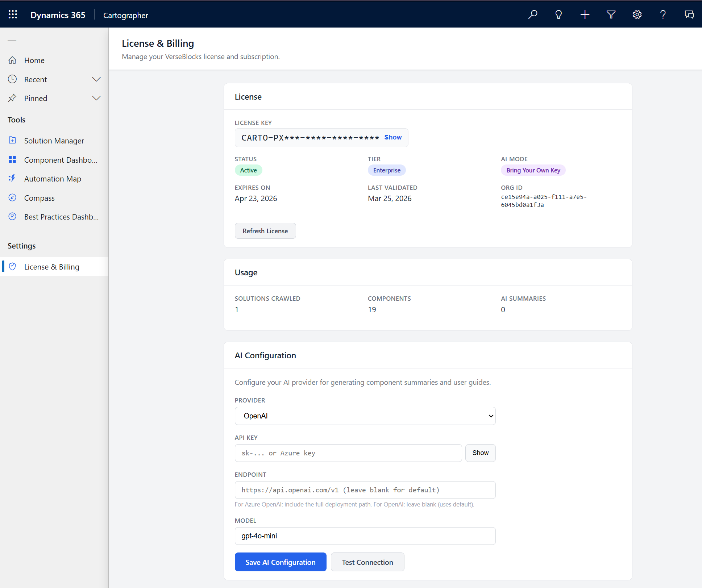Focus the API Key input field

[x=348, y=453]
